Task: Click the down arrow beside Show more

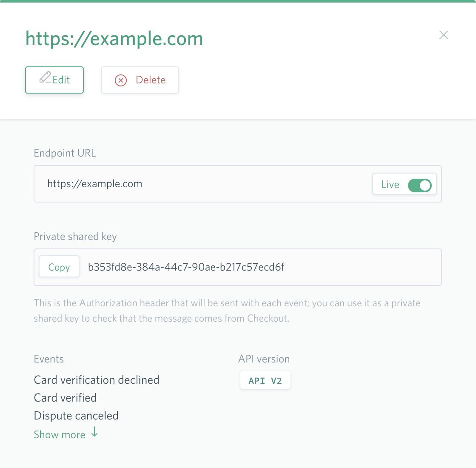Action: tap(95, 431)
